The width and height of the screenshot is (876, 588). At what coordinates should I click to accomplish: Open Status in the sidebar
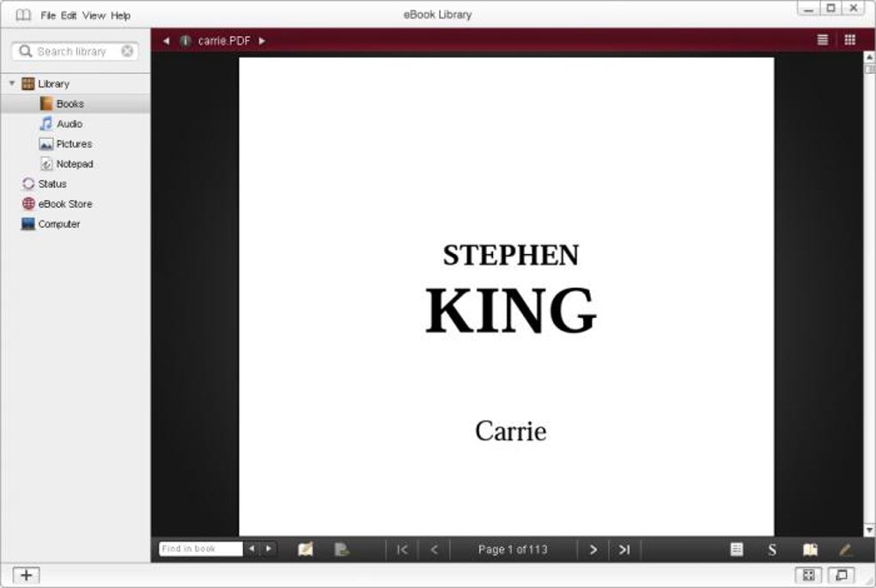pyautogui.click(x=52, y=184)
